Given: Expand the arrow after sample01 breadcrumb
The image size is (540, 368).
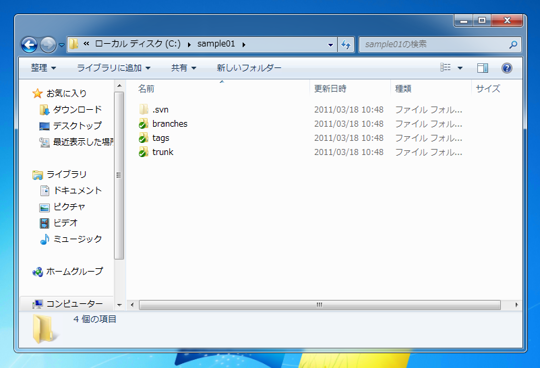Looking at the screenshot, I should coord(244,44).
